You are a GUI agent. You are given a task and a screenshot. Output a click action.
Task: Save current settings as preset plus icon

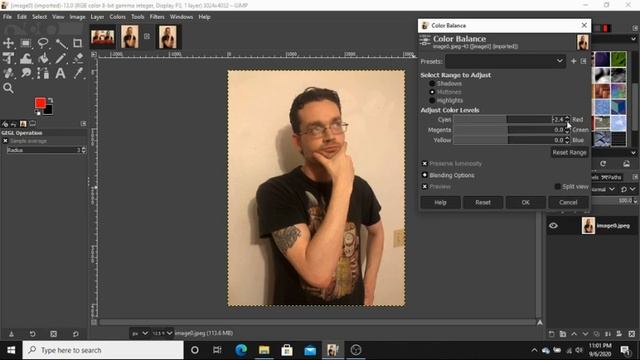tap(573, 61)
